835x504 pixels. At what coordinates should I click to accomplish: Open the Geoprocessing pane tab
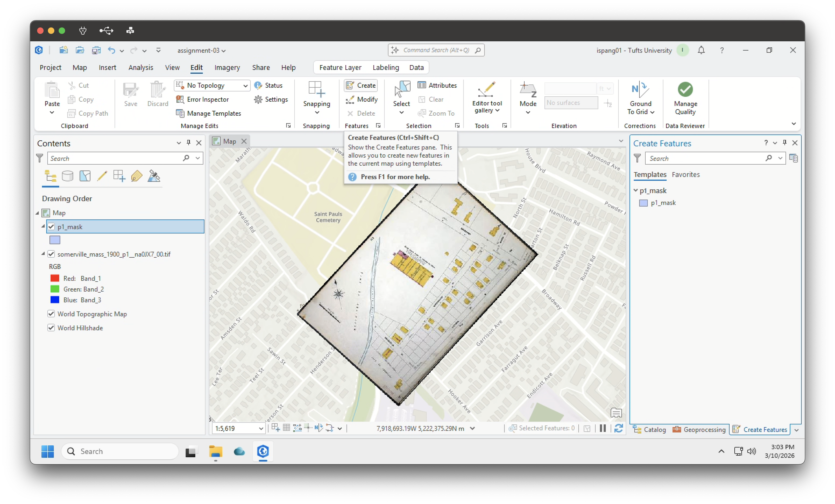(x=699, y=430)
